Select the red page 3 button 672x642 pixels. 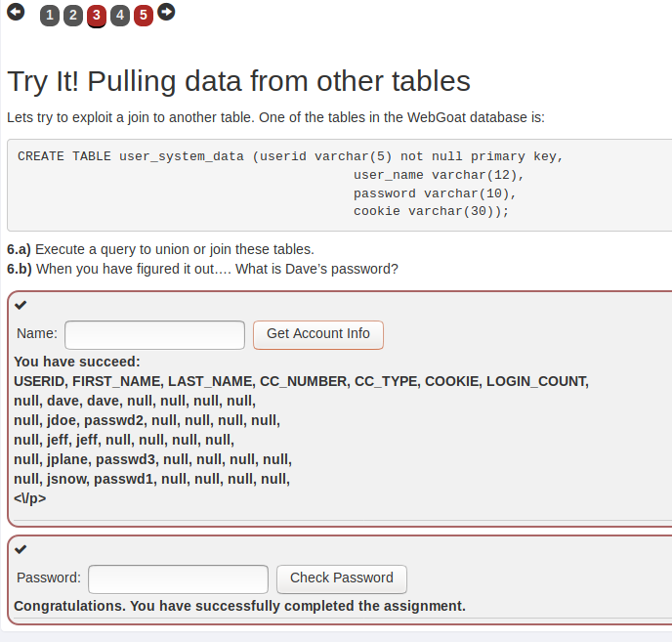click(x=97, y=16)
